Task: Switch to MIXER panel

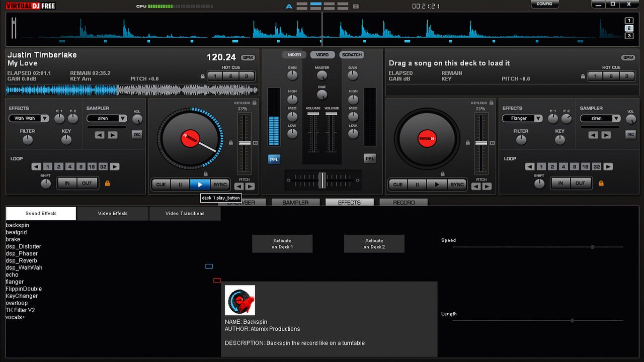Action: (294, 55)
